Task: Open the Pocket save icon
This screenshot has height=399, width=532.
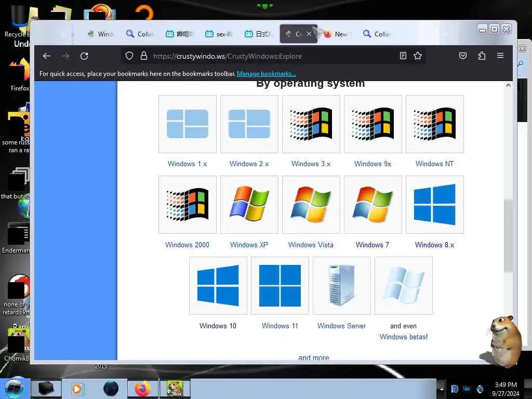Action: (463, 56)
